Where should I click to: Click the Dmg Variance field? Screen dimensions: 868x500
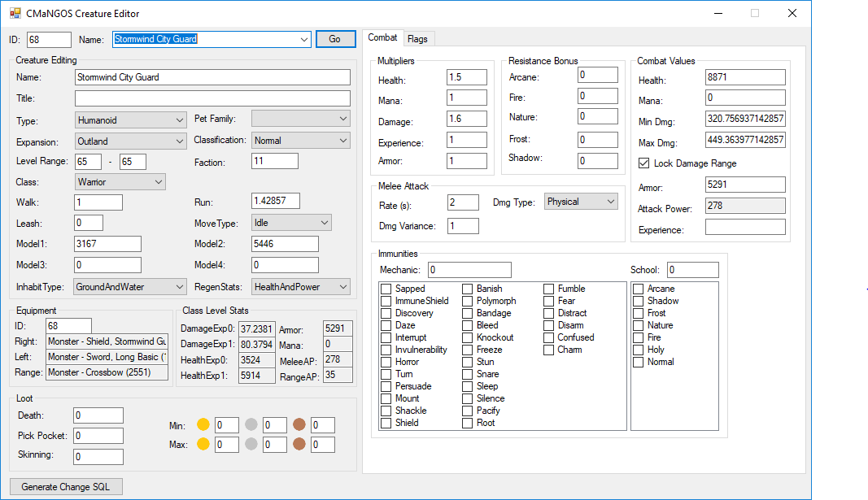point(463,226)
